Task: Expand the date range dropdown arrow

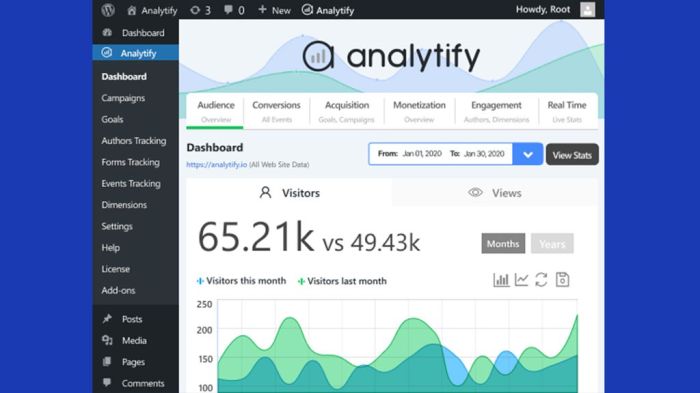Action: click(528, 154)
